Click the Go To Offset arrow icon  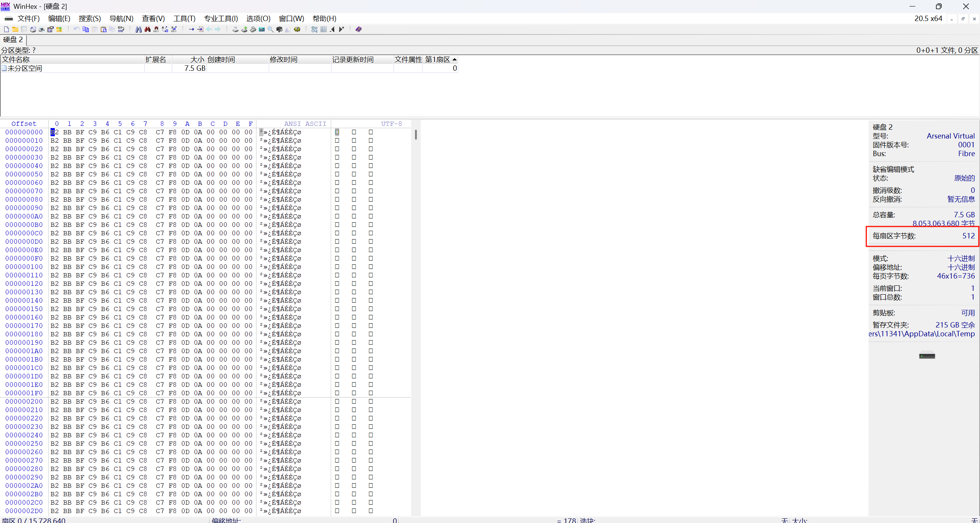coord(191,29)
